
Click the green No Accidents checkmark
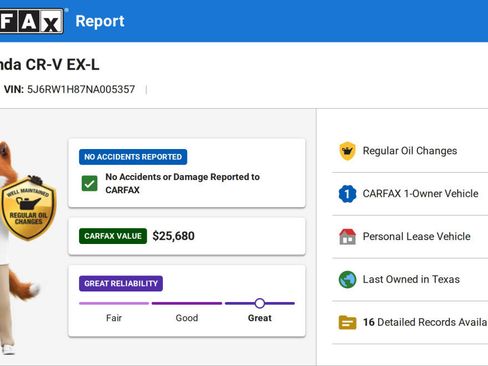(x=90, y=183)
